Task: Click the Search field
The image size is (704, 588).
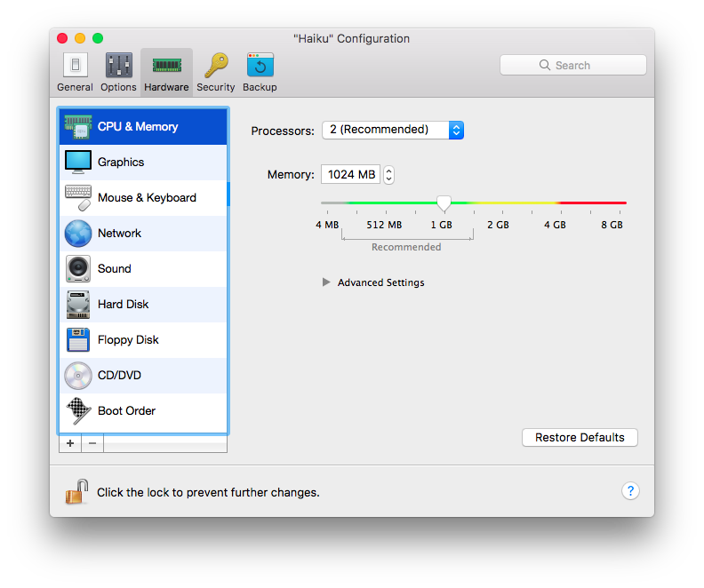Action: tap(572, 65)
